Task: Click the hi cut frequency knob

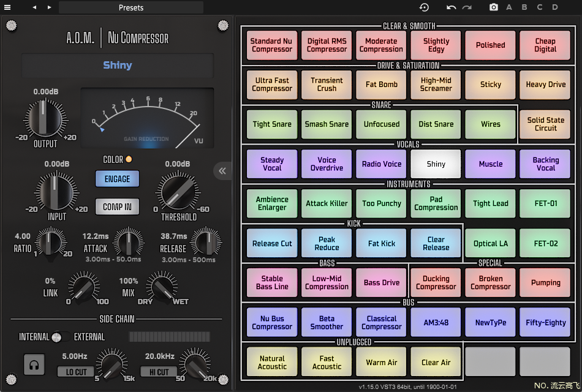Action: click(x=194, y=364)
